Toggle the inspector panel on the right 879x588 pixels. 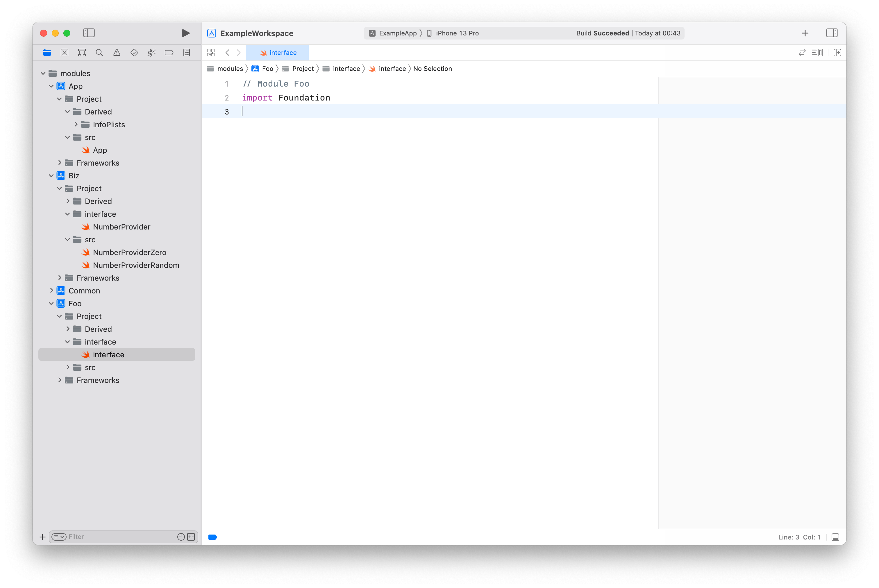pyautogui.click(x=832, y=33)
